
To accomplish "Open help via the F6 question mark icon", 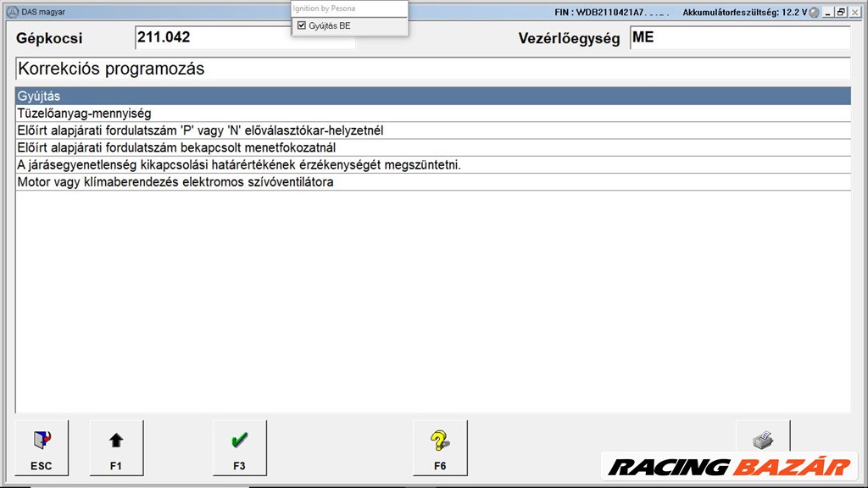I will click(440, 440).
